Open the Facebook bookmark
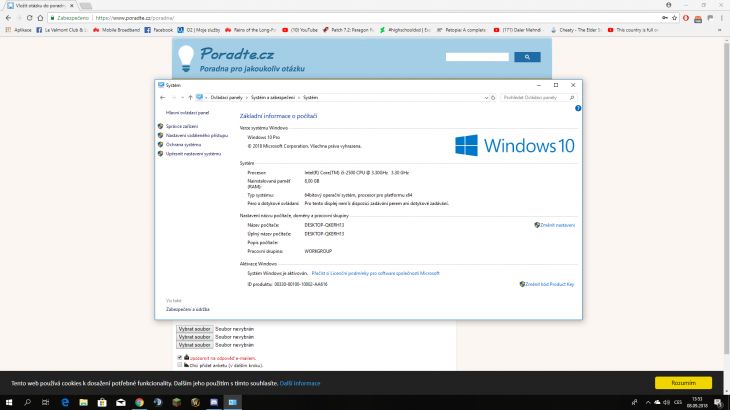The image size is (730, 410). pyautogui.click(x=158, y=30)
